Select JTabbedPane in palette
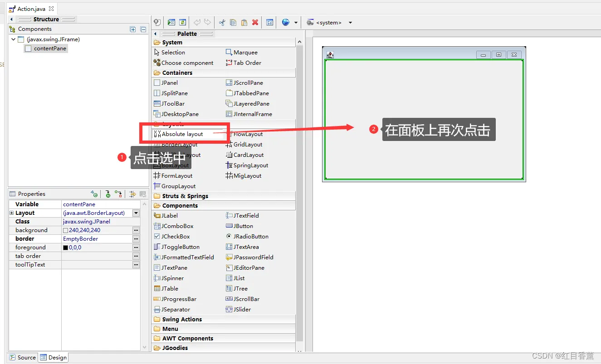This screenshot has width=601, height=364. (247, 93)
